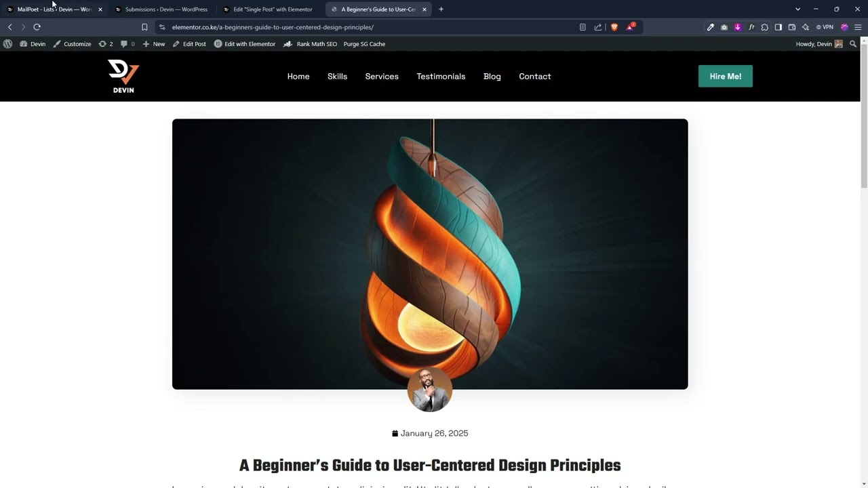Screen dimensions: 868x488
Task: Toggle the VPN button
Action: pos(825,27)
